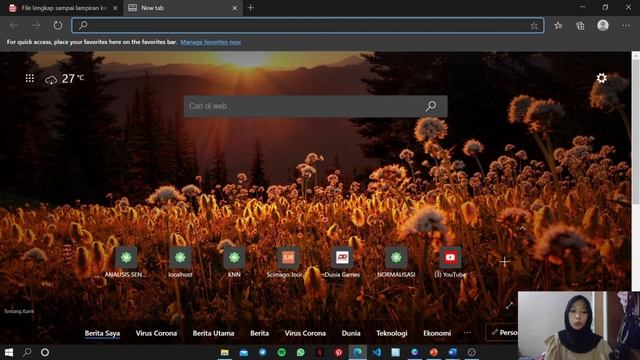Open Pinterest from taskbar

pos(338,352)
